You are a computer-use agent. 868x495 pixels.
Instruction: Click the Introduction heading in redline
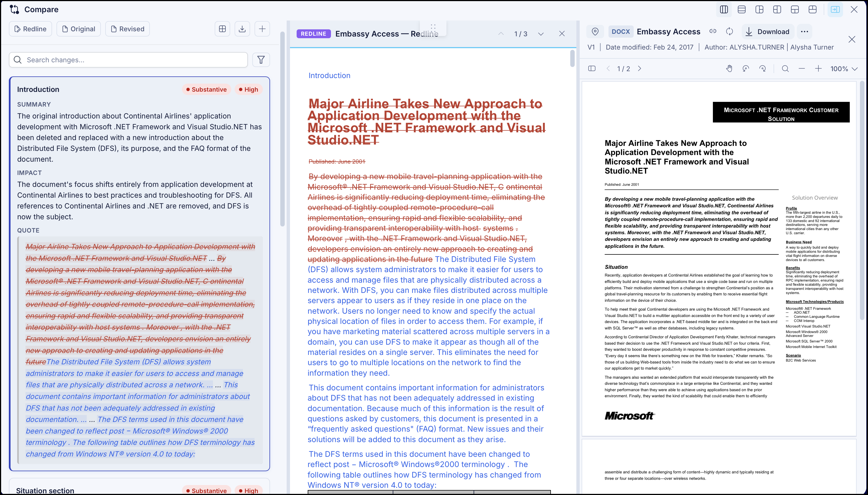click(x=329, y=76)
